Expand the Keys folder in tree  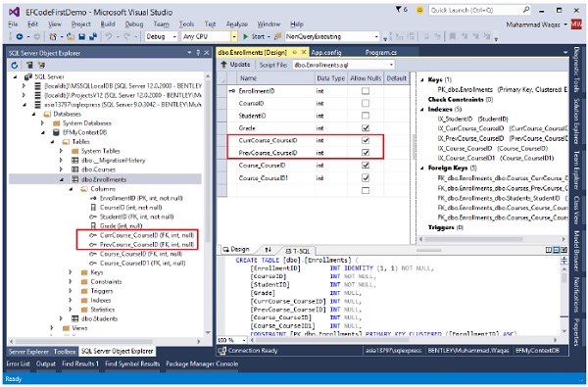point(71,272)
